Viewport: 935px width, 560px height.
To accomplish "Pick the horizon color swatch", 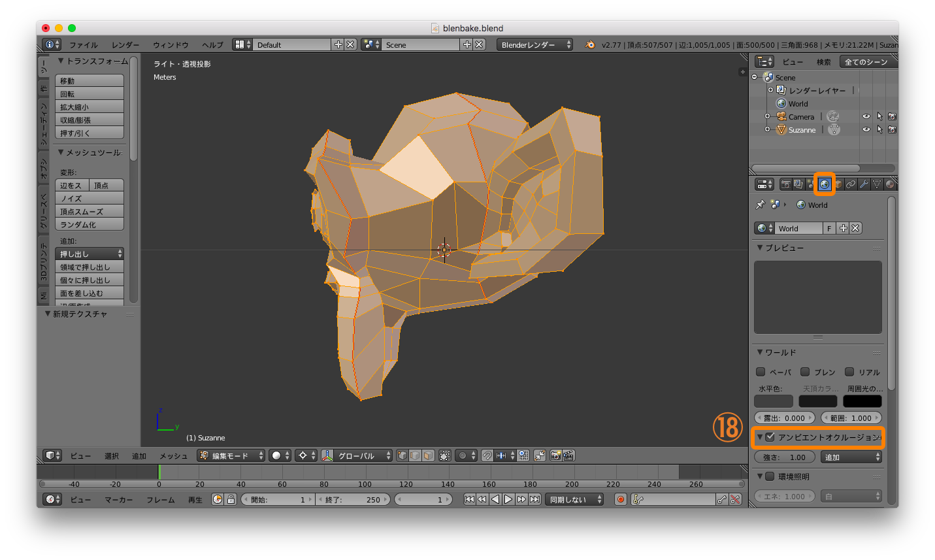I will point(774,401).
